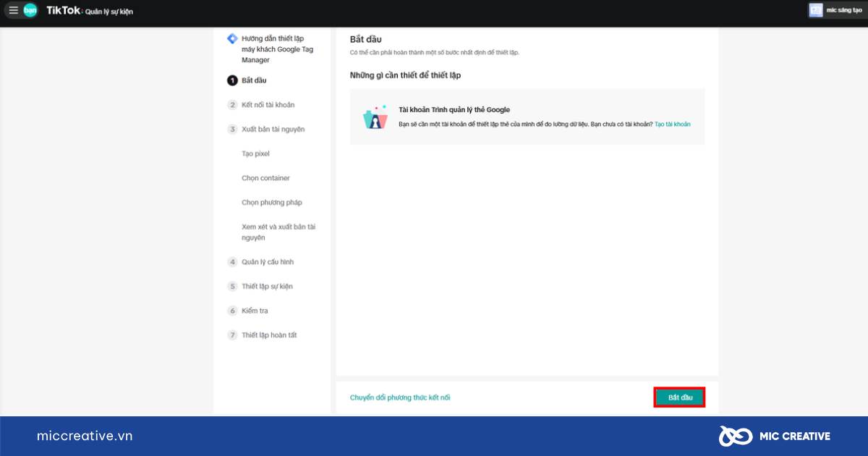Click 'mic sáng tạo' account name
The width and height of the screenshot is (868, 456).
pyautogui.click(x=844, y=10)
